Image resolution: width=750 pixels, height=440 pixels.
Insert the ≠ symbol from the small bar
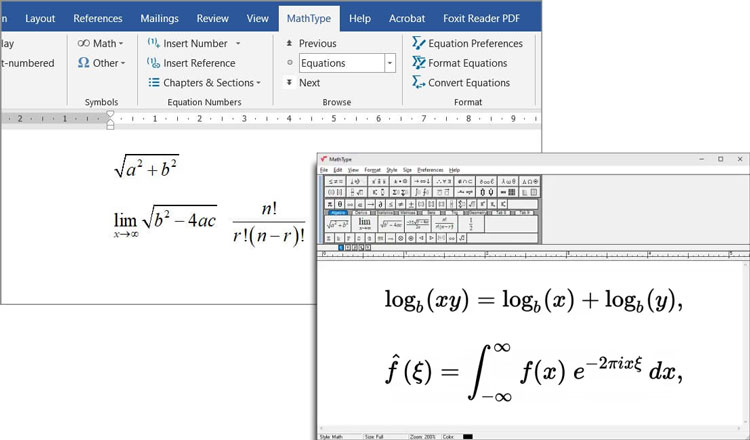click(401, 204)
